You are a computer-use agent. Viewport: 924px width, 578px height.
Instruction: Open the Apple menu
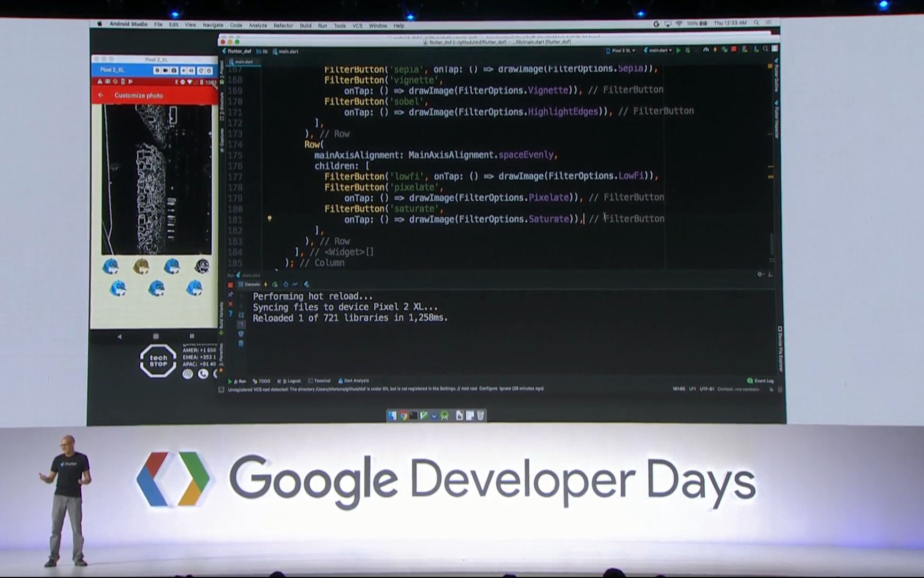(99, 24)
